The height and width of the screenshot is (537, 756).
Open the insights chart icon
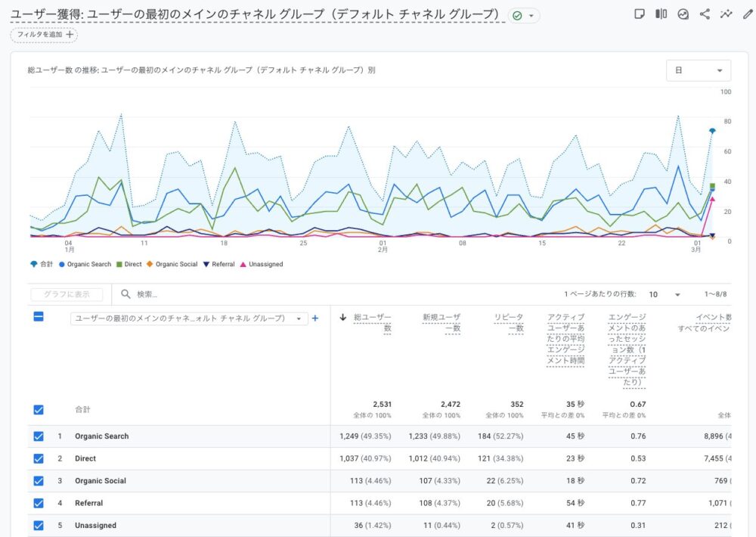click(x=683, y=14)
